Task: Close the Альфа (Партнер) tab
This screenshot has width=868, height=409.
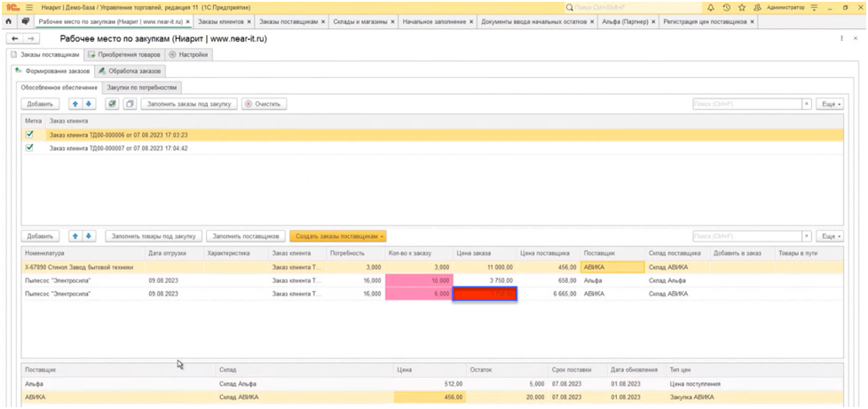Action: pos(653,21)
